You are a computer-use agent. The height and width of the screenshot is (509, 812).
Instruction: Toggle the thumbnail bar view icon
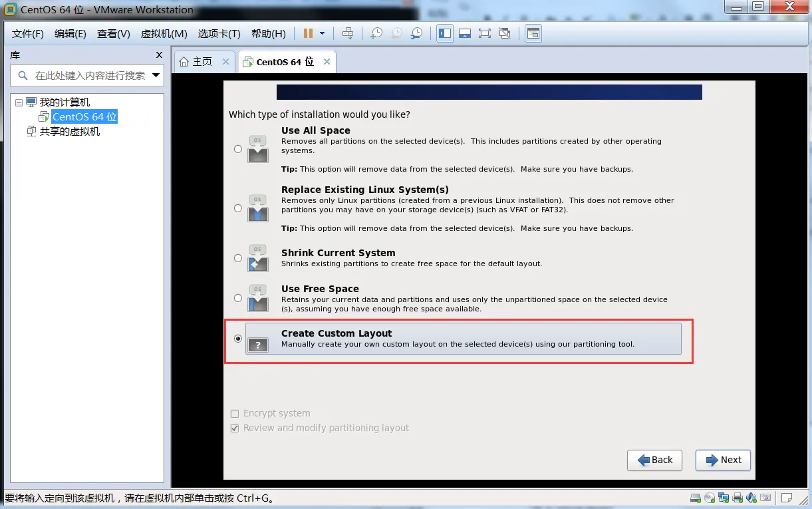click(465, 33)
